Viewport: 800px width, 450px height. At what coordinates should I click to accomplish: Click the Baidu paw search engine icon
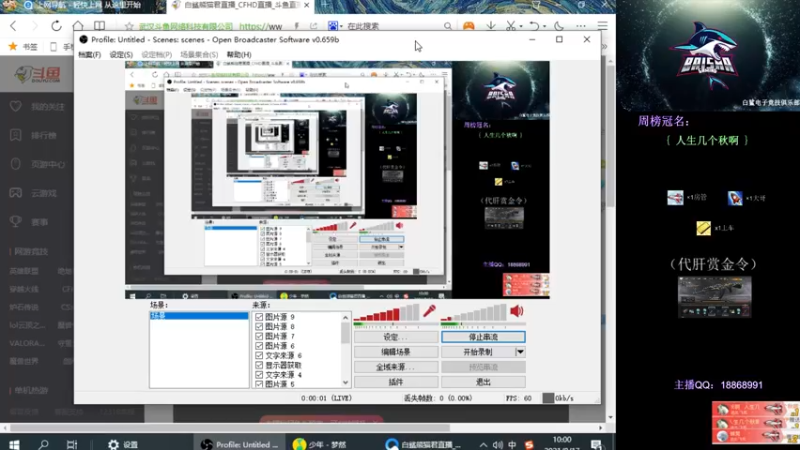point(333,26)
